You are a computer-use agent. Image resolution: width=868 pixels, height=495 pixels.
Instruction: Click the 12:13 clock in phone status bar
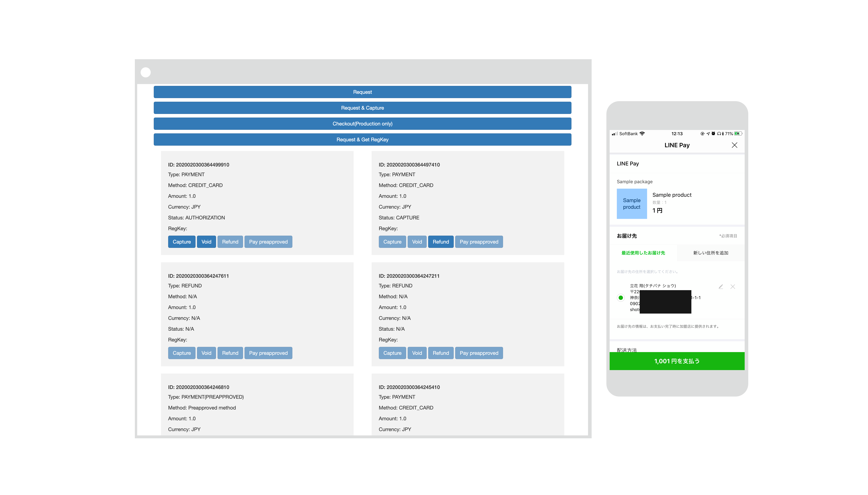[x=677, y=134]
